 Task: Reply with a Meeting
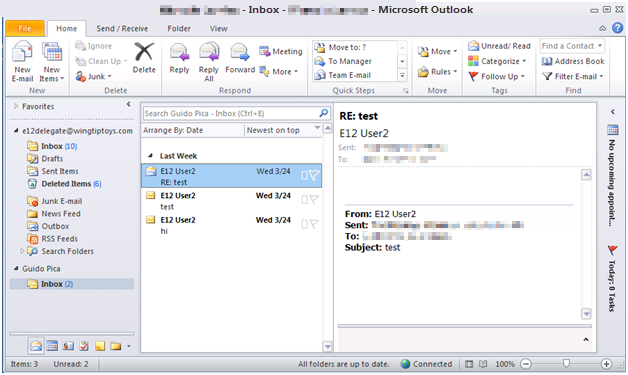click(x=280, y=51)
